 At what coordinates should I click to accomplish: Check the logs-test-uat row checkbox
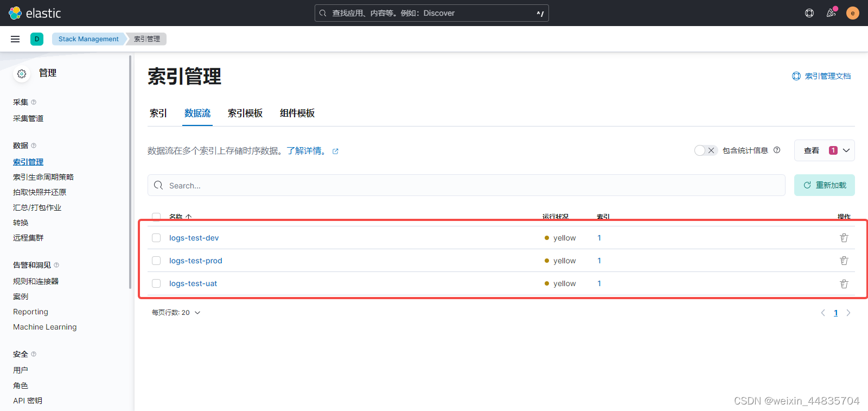pyautogui.click(x=156, y=283)
